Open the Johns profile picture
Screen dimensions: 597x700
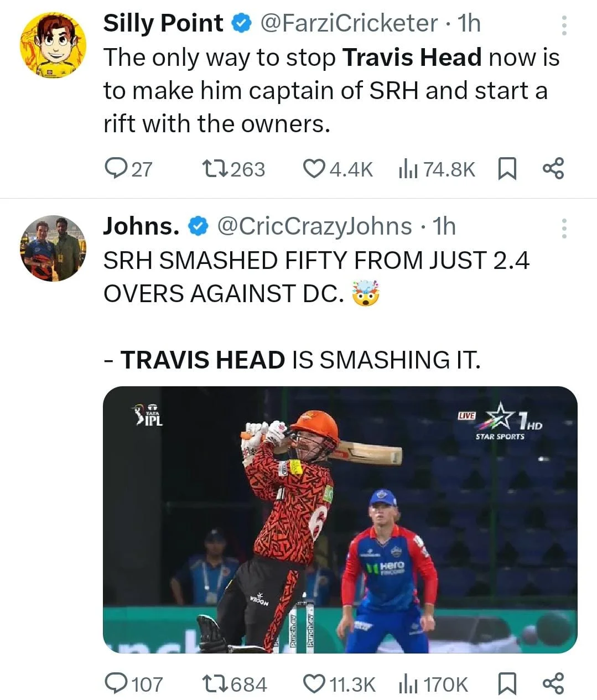[53, 248]
